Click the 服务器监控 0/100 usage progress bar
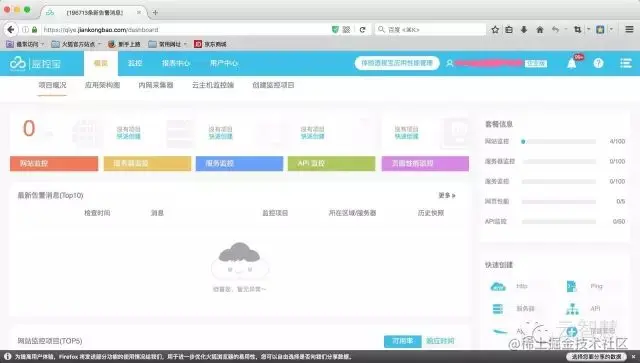Image resolution: width=640 pixels, height=363 pixels. click(558, 162)
